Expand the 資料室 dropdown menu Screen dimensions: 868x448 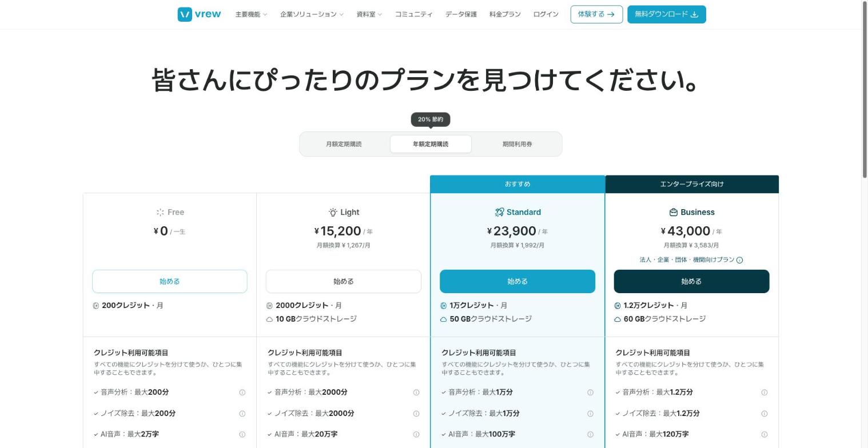(x=369, y=14)
